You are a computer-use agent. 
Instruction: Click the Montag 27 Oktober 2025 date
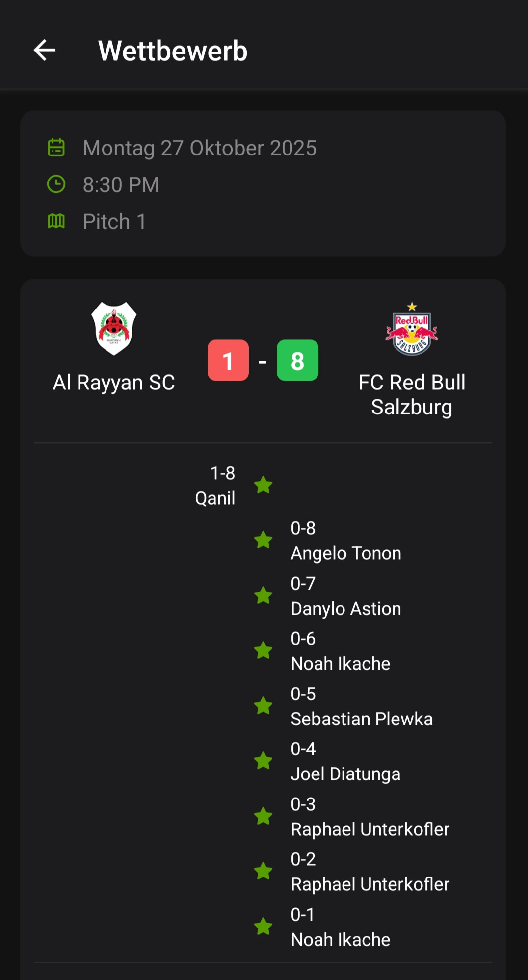199,148
